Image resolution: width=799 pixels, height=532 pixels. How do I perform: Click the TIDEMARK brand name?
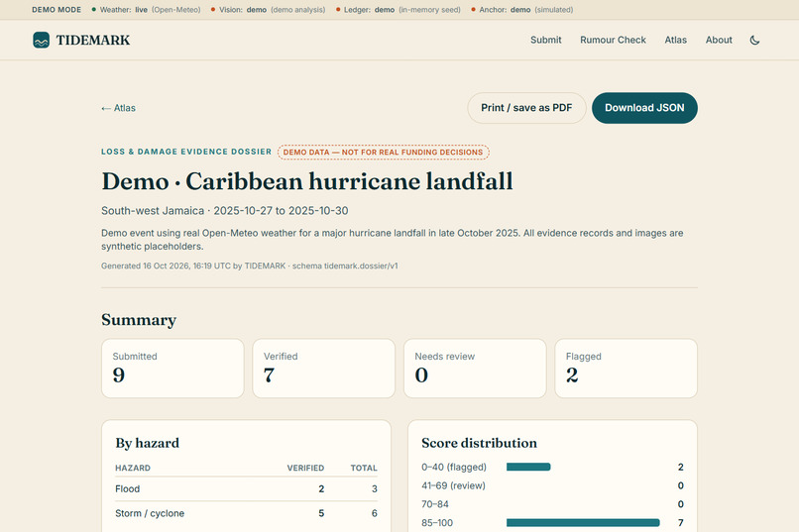tap(93, 40)
